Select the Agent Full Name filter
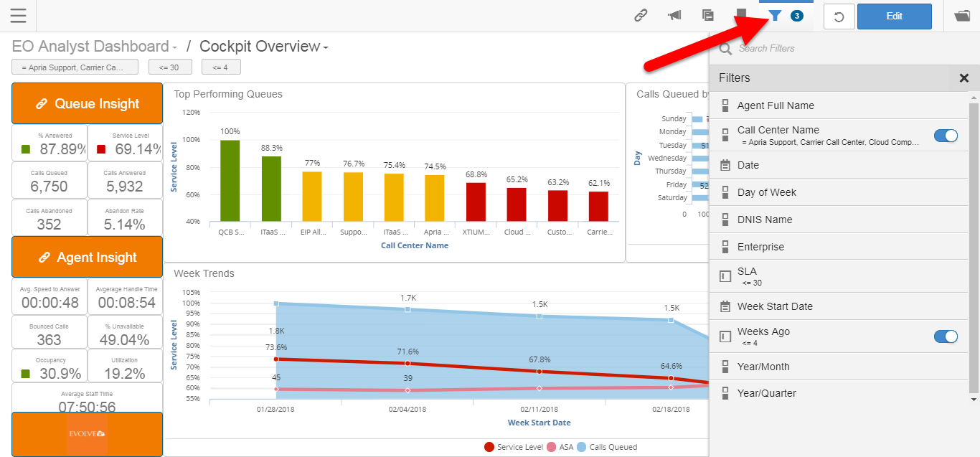Image resolution: width=980 pixels, height=457 pixels. pyautogui.click(x=776, y=105)
